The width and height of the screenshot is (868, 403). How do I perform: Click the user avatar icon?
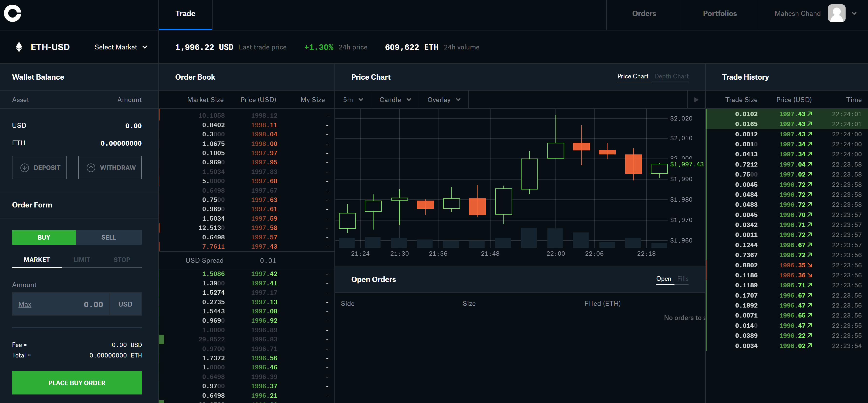(836, 13)
